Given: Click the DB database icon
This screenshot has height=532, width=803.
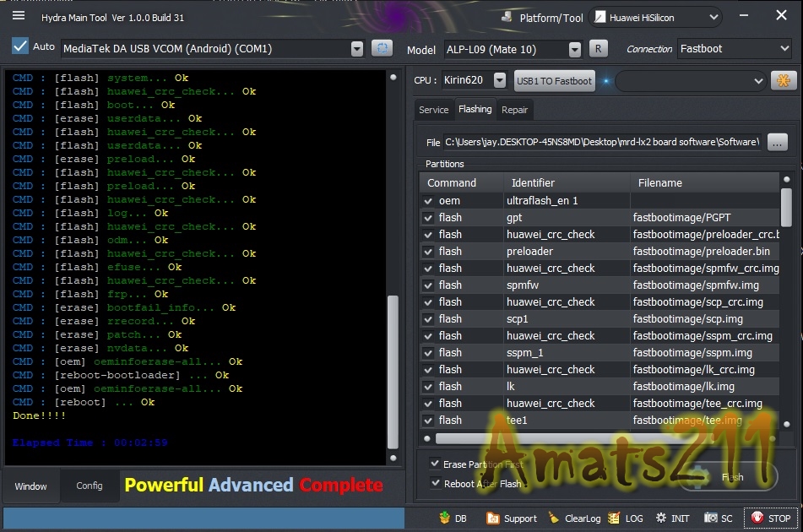Looking at the screenshot, I should [444, 518].
